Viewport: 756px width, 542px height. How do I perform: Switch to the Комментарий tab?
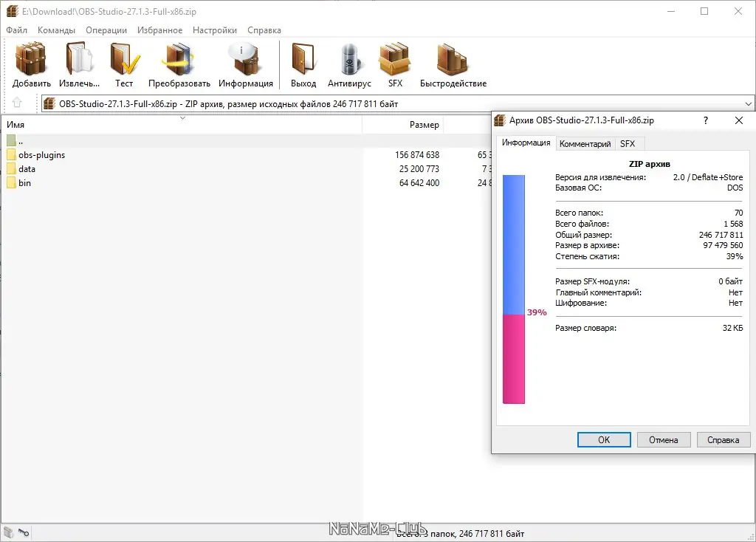(585, 144)
